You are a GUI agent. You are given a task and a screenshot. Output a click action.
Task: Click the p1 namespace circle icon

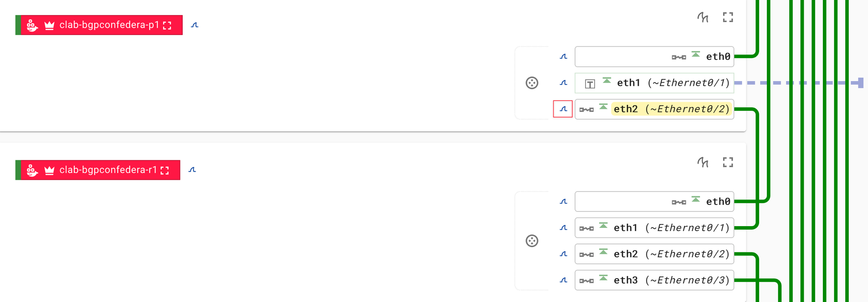tap(532, 83)
